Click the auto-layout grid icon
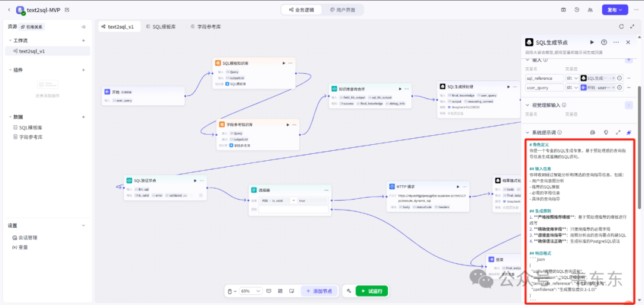 coord(280,291)
